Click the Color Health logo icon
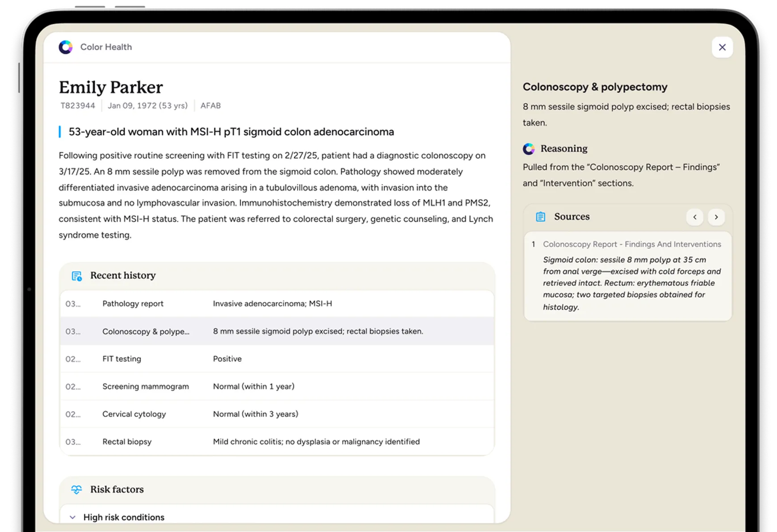777x532 pixels. pyautogui.click(x=66, y=47)
